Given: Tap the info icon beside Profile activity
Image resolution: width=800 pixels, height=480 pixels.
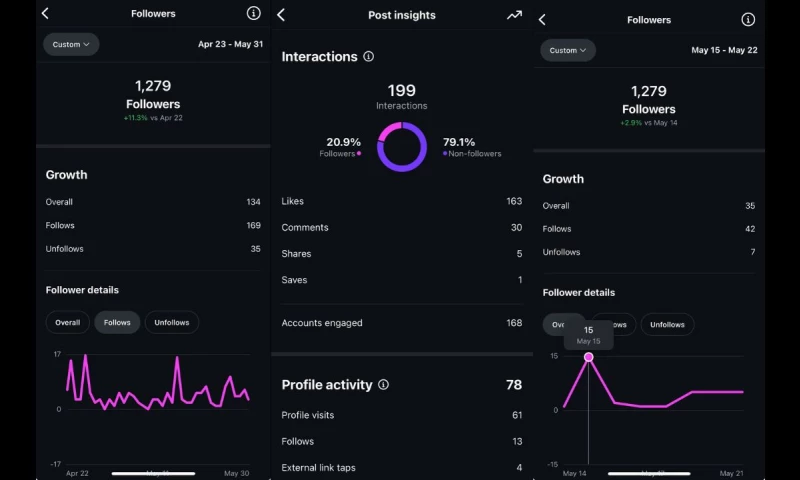Looking at the screenshot, I should coord(384,384).
